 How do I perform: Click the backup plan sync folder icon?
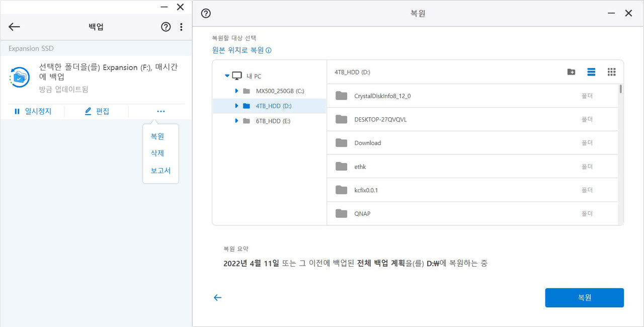tap(20, 77)
